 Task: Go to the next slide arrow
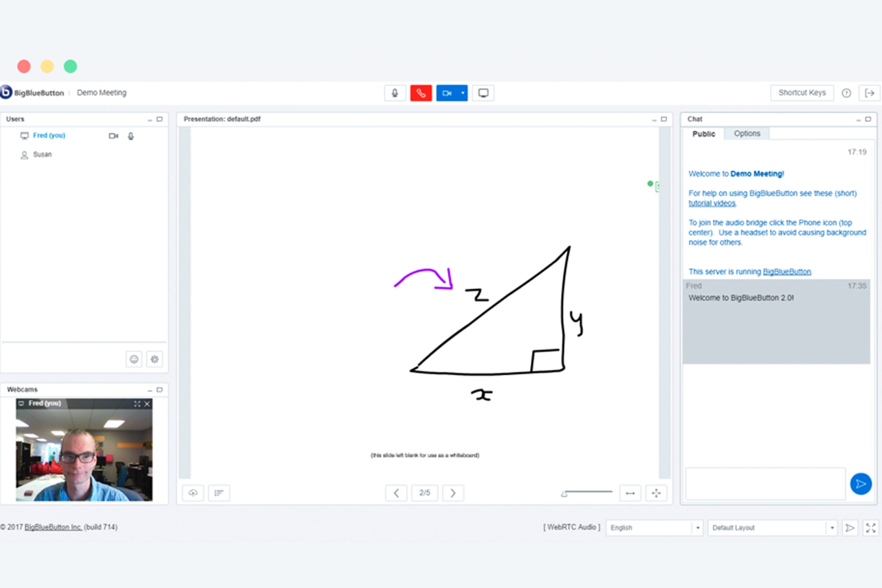click(453, 493)
